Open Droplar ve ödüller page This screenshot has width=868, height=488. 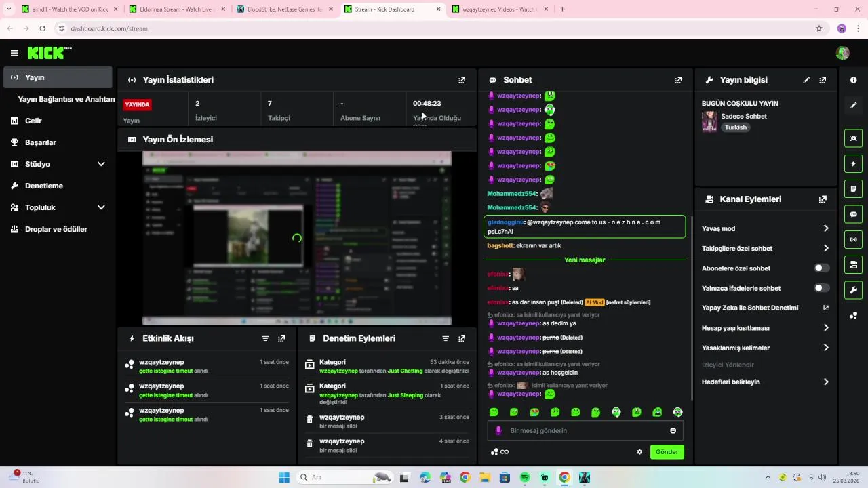(58, 229)
